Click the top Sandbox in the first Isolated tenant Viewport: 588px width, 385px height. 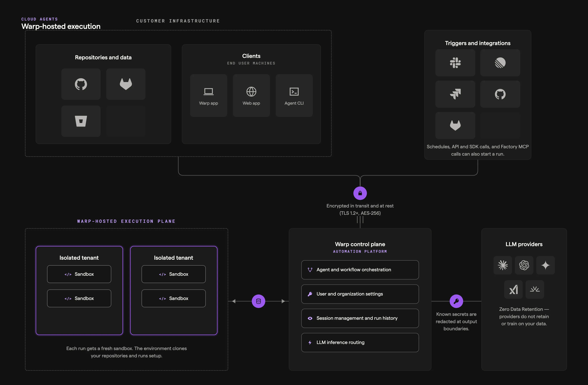[x=79, y=274]
